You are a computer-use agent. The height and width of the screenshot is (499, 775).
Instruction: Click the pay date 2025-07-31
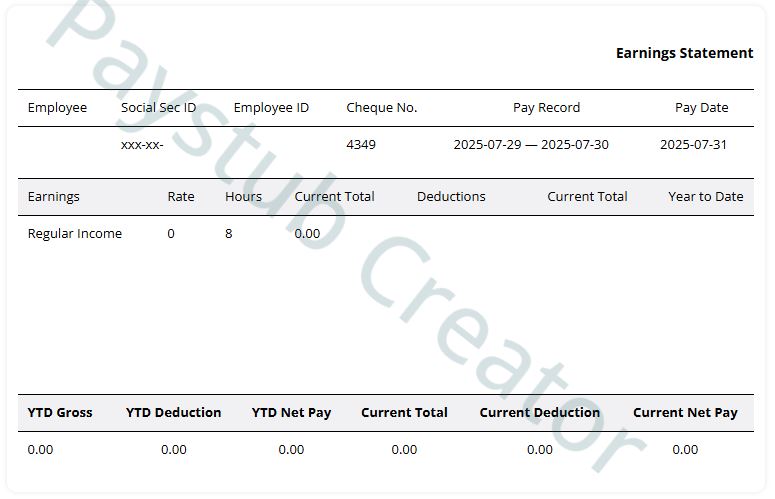pyautogui.click(x=693, y=145)
